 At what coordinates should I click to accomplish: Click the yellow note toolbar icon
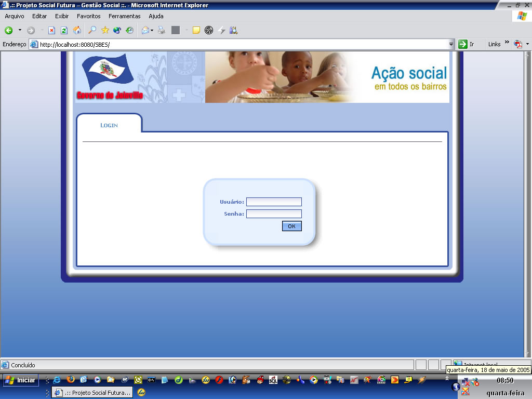196,30
